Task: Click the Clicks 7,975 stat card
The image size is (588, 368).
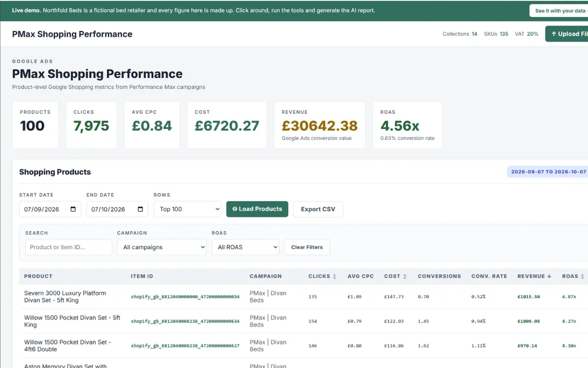Action: [x=91, y=125]
